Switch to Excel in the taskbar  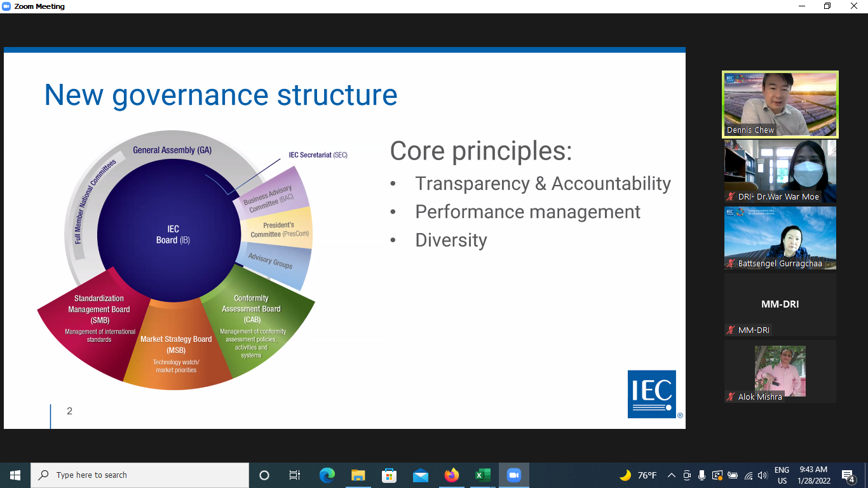click(x=482, y=475)
